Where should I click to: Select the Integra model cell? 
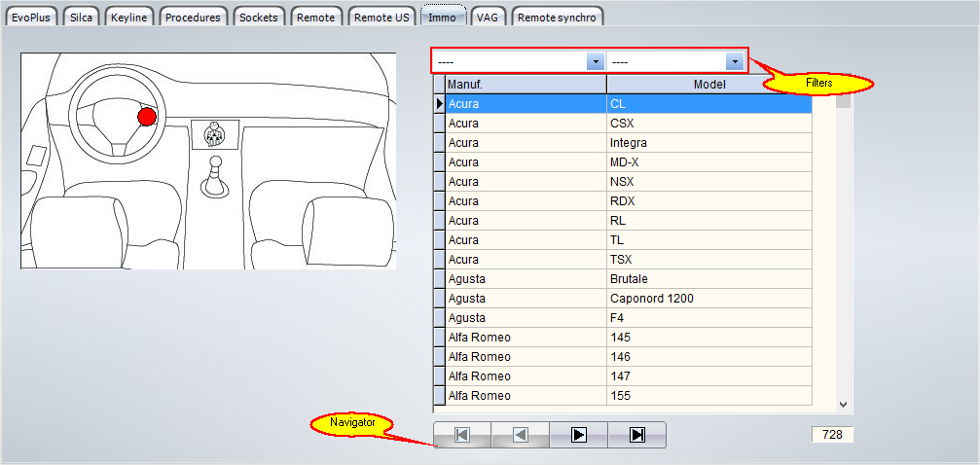[x=709, y=142]
